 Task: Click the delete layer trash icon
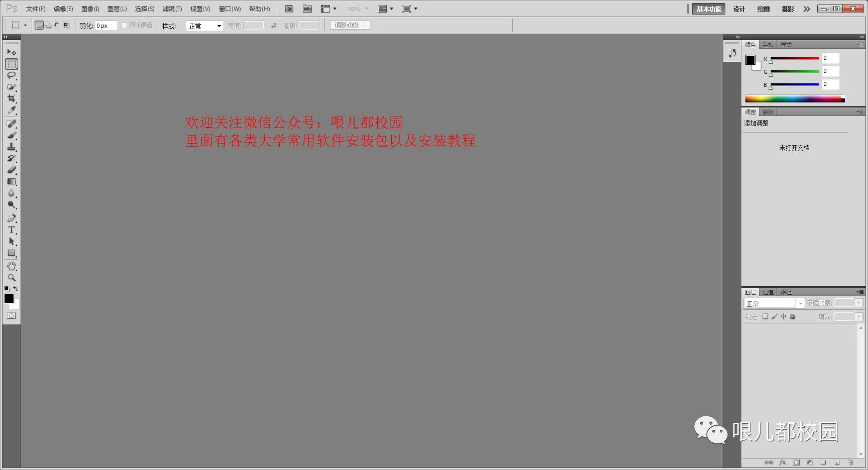pyautogui.click(x=850, y=462)
